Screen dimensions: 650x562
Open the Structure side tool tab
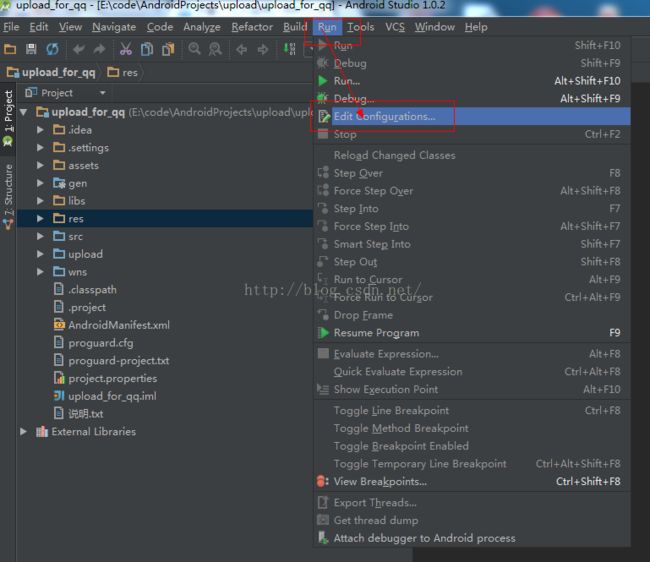(x=8, y=197)
